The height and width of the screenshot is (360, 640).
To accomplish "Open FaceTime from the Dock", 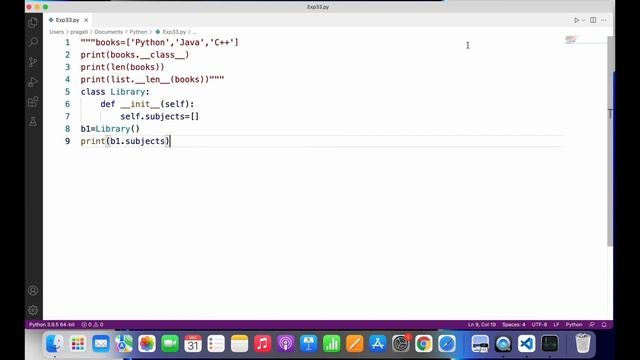I will pyautogui.click(x=170, y=344).
